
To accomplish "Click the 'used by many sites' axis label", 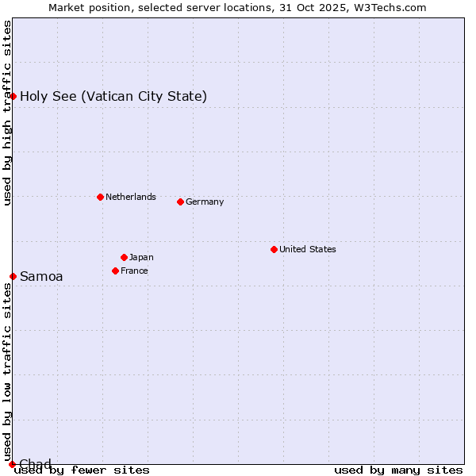I will [x=398, y=470].
